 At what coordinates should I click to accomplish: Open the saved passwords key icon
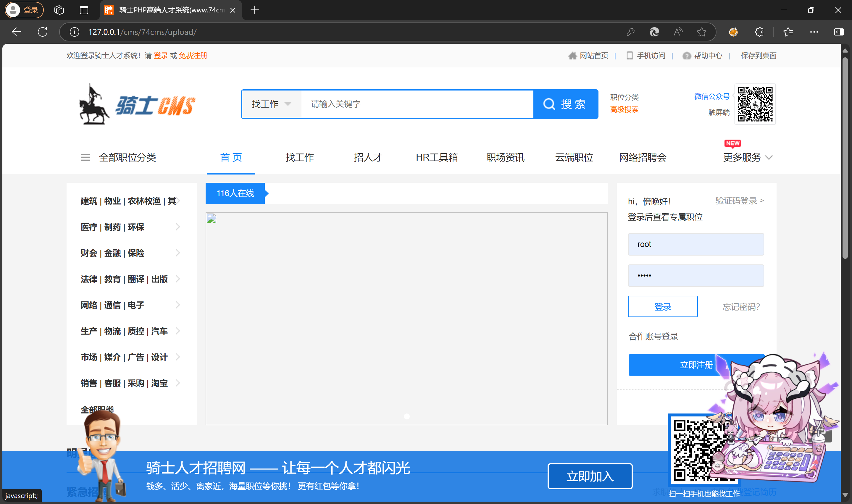click(x=631, y=32)
